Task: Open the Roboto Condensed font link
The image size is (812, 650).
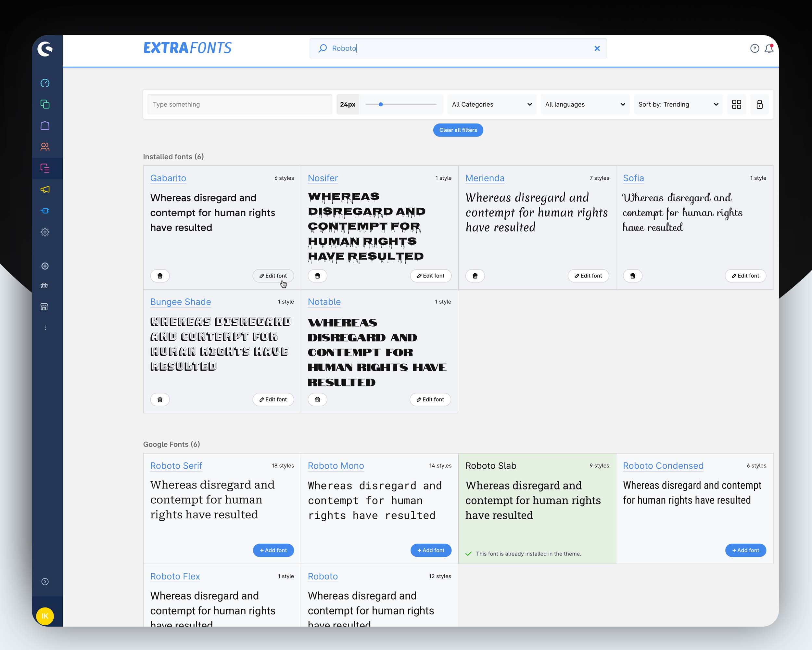Action: pyautogui.click(x=663, y=466)
